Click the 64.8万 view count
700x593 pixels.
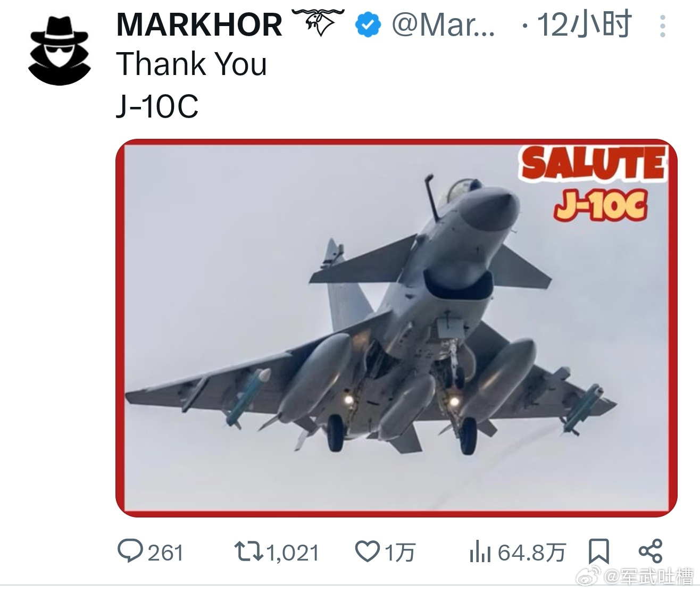[x=531, y=553]
